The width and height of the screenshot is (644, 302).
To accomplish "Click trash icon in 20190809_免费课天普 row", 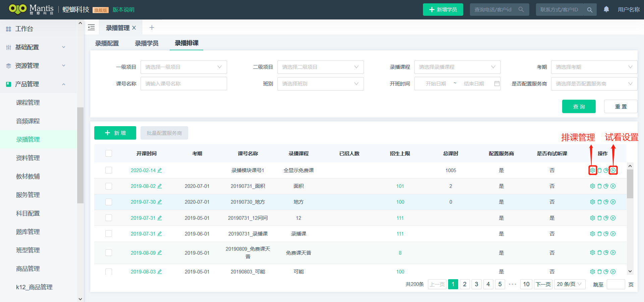I will pyautogui.click(x=599, y=253).
